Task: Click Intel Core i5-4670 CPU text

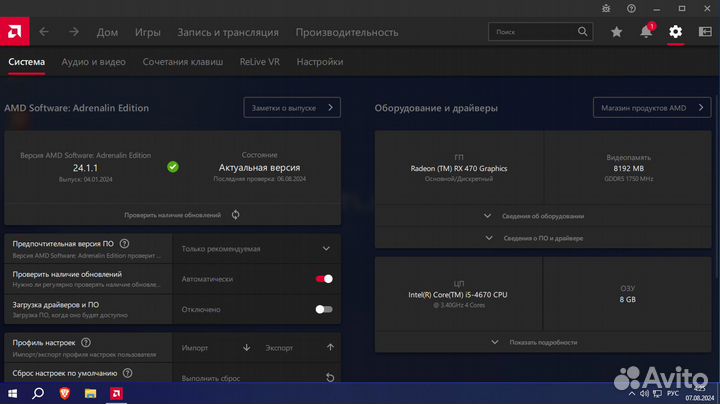Action: coord(458,295)
